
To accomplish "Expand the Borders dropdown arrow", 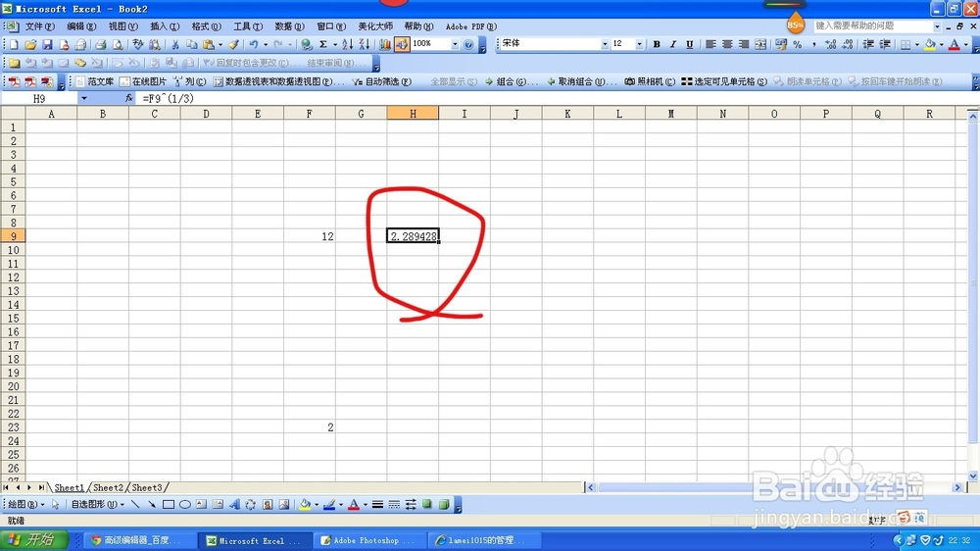I will (x=917, y=44).
